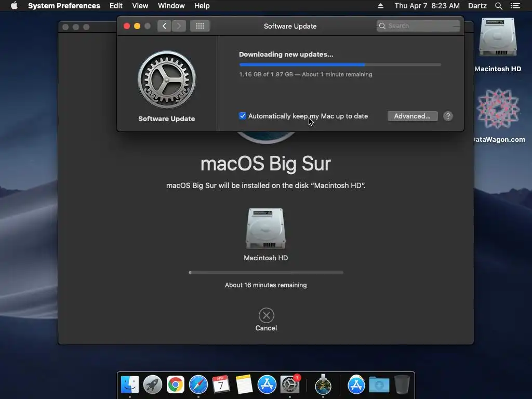Close the Software Update window
Image resolution: width=532 pixels, height=399 pixels.
click(127, 26)
